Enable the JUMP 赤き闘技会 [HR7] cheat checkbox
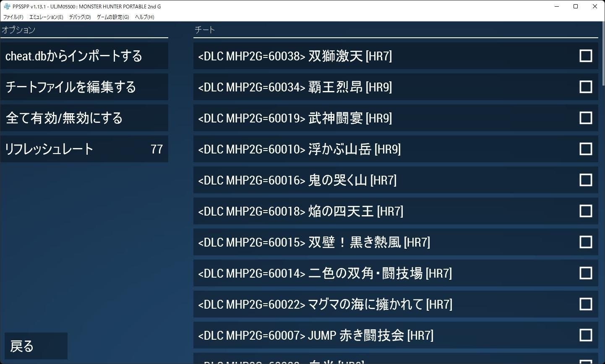The image size is (605, 364). (x=586, y=335)
